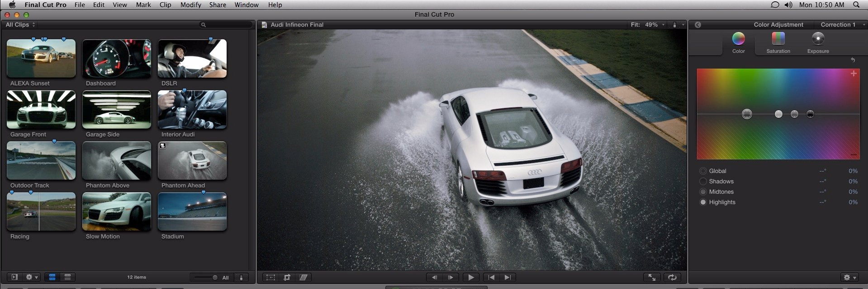Image resolution: width=868 pixels, height=289 pixels.
Task: Select the Midtones gray color puck
Action: 794,114
